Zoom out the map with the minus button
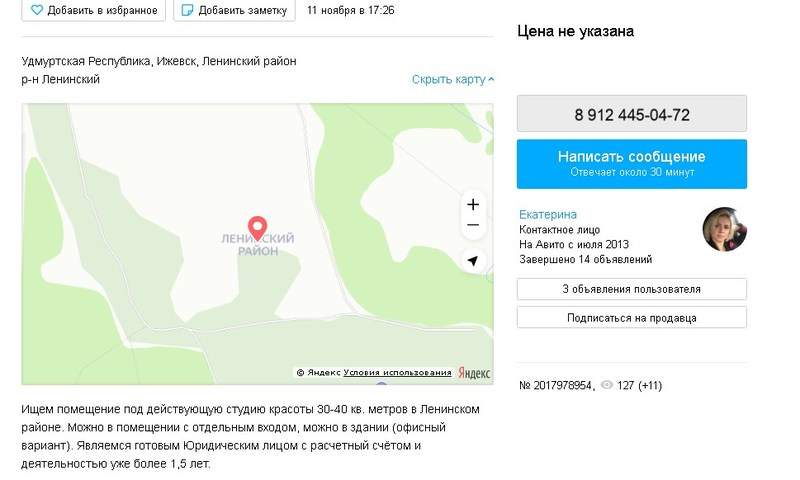800x480 pixels. (x=473, y=225)
